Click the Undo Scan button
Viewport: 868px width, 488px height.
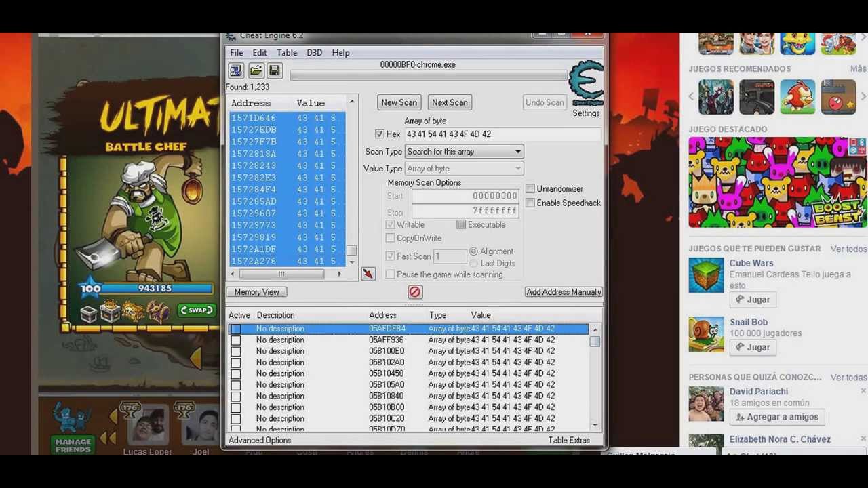pyautogui.click(x=545, y=102)
